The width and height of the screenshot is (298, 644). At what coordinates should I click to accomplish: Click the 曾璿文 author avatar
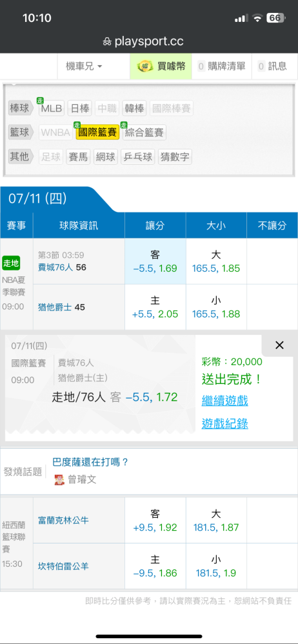[x=60, y=479]
